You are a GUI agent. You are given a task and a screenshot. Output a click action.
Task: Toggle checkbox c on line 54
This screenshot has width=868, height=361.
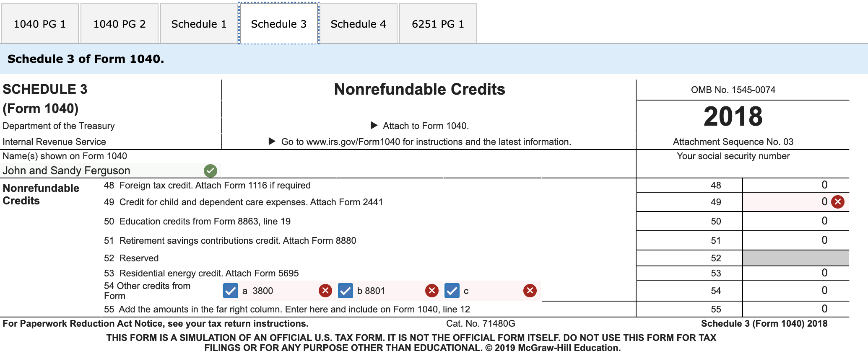(452, 291)
